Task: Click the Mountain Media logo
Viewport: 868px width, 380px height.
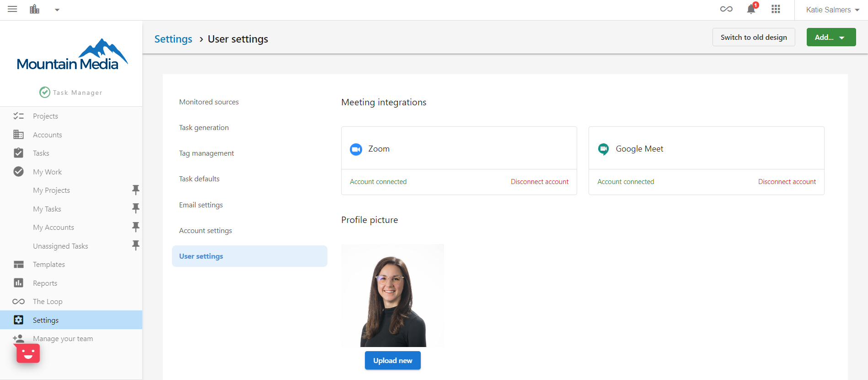Action: pyautogui.click(x=72, y=55)
